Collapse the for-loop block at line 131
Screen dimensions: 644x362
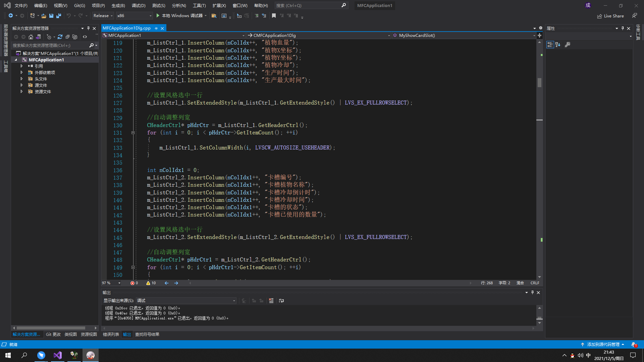point(133,133)
